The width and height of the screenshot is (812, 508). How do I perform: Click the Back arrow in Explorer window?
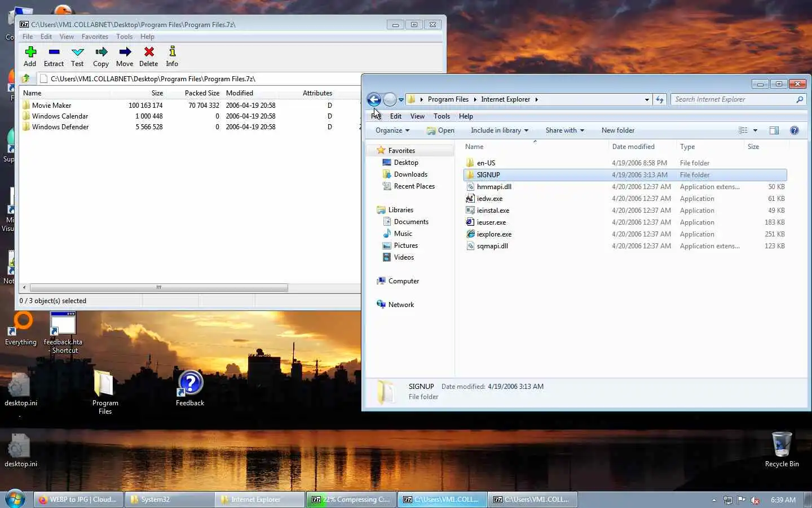[374, 100]
